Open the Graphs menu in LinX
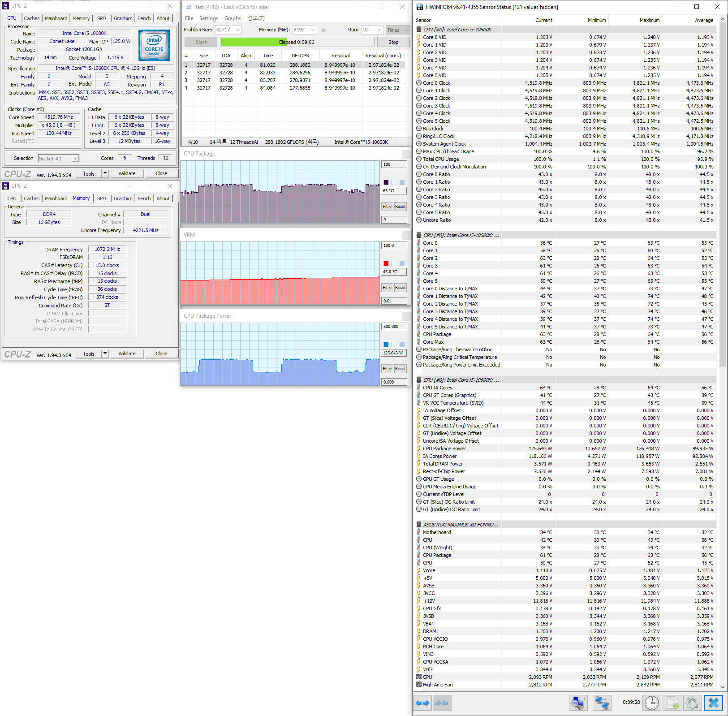 pyautogui.click(x=233, y=18)
